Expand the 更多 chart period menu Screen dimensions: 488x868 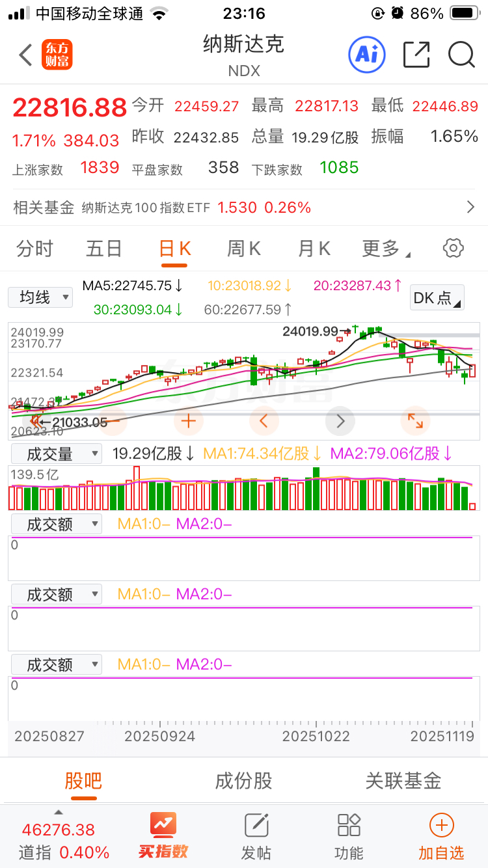point(386,248)
